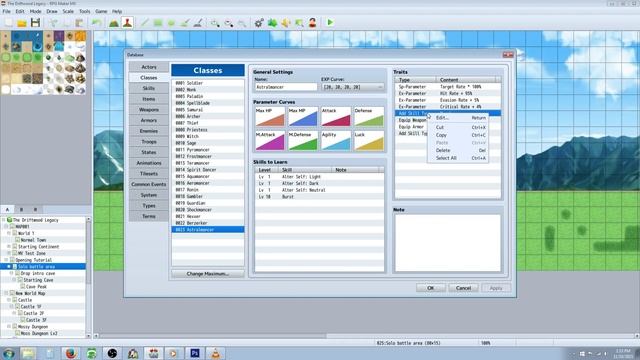640x360 pixels.
Task: Click the scissors Cut icon in toolbar
Action: [x=53, y=23]
